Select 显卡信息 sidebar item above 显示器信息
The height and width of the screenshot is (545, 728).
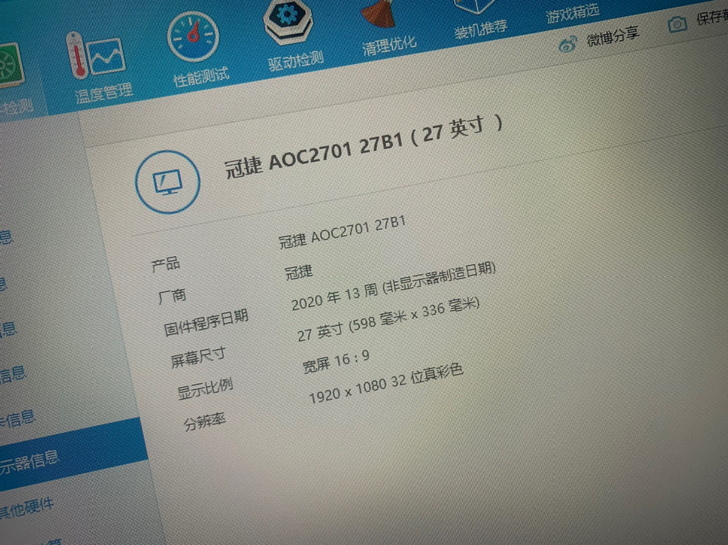[x=18, y=418]
